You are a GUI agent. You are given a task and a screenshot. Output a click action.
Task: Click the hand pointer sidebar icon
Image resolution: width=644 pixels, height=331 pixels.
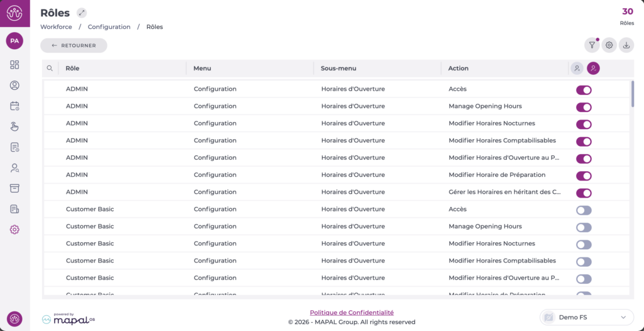click(x=14, y=126)
